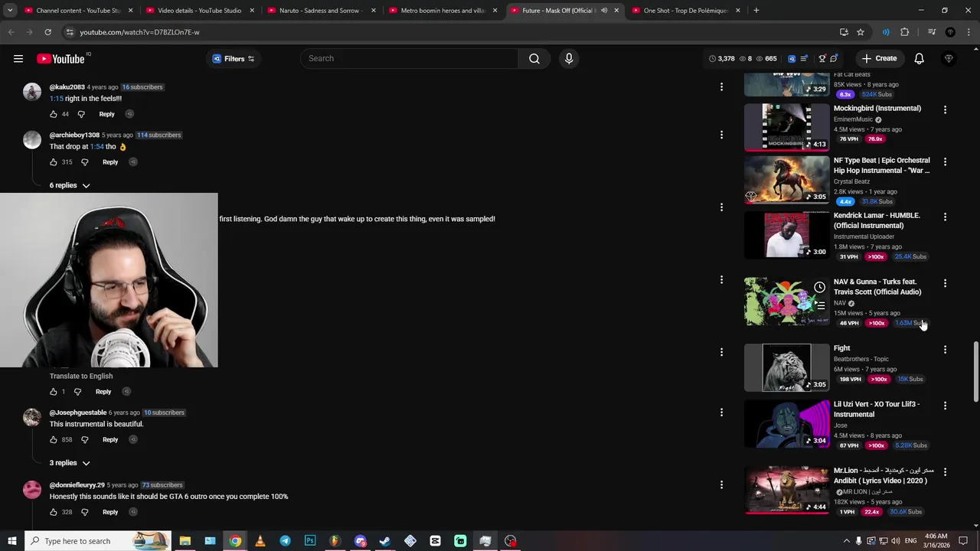Open more options for Mockingbird (Instrumental)

[x=945, y=110]
